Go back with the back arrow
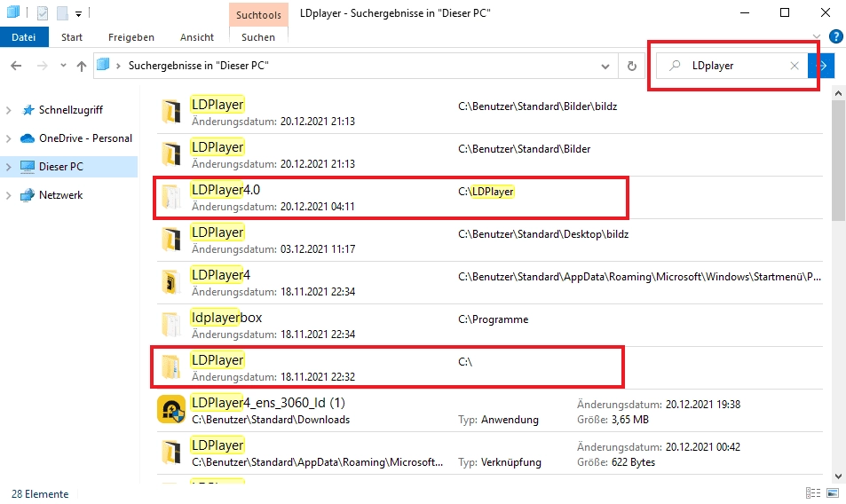 tap(16, 66)
